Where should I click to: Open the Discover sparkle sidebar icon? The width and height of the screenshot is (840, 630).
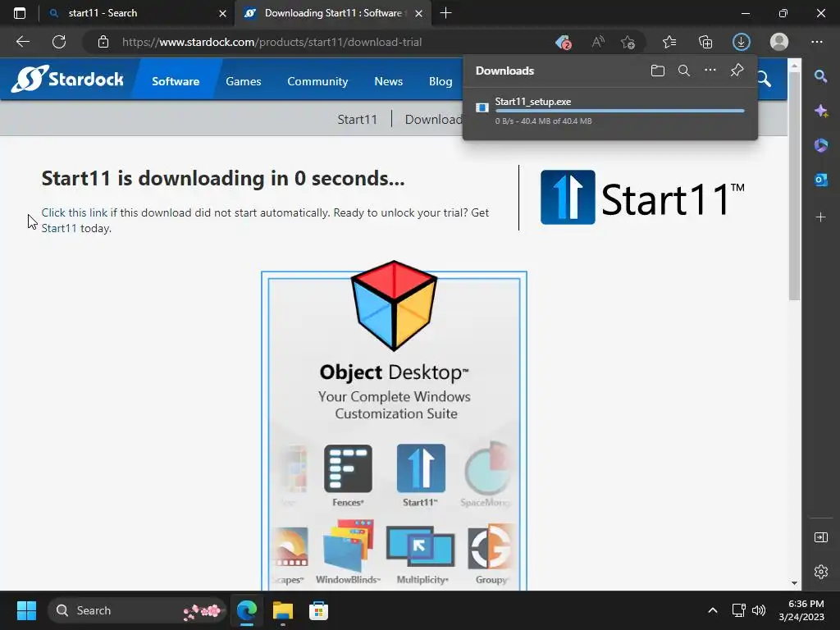pyautogui.click(x=820, y=111)
